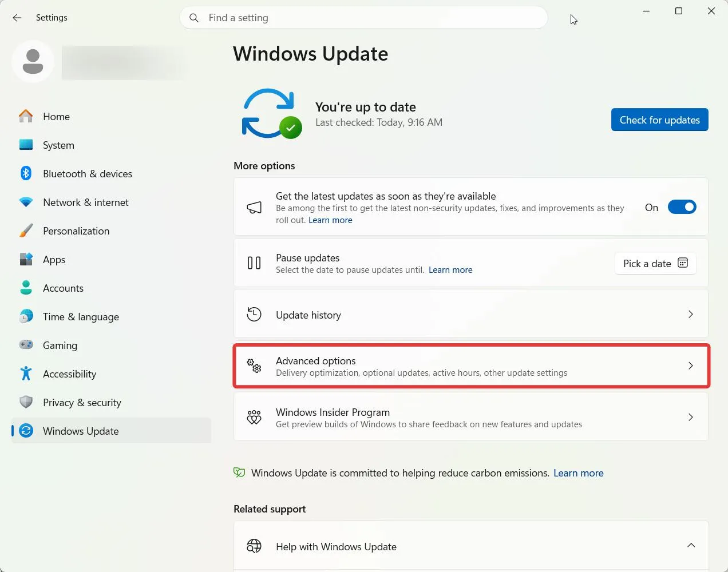The height and width of the screenshot is (572, 728).
Task: Click the Gaming controller icon
Action: [x=26, y=344]
